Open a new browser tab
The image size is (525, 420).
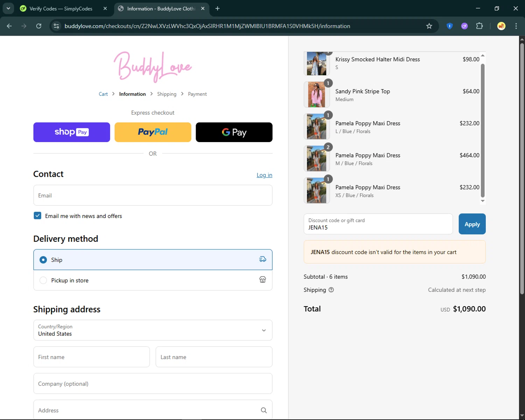tap(217, 8)
